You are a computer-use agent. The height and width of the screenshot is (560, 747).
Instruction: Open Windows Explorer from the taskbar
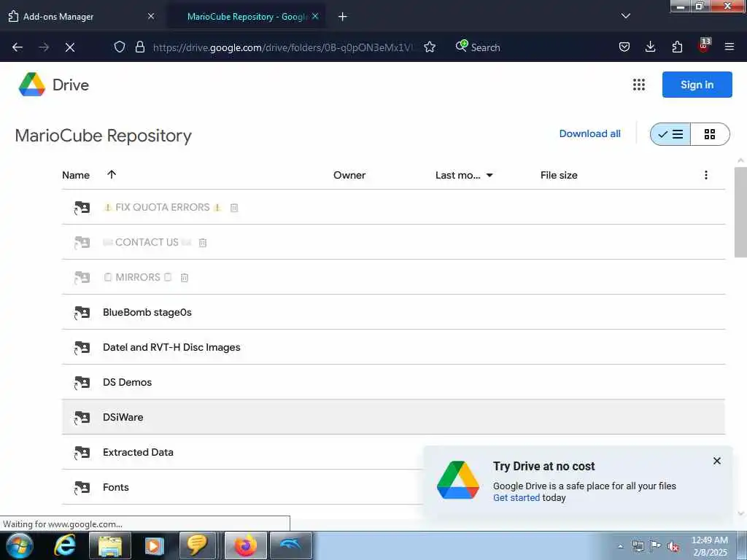pyautogui.click(x=110, y=545)
